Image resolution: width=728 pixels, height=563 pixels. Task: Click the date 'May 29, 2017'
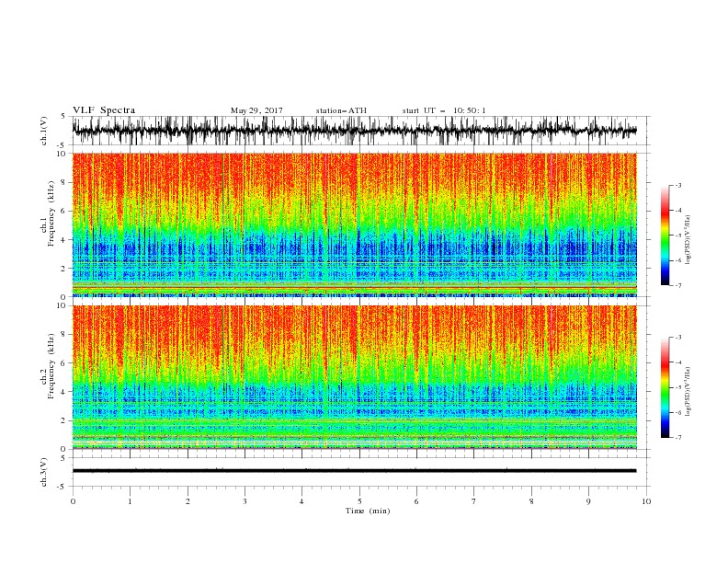(x=256, y=110)
